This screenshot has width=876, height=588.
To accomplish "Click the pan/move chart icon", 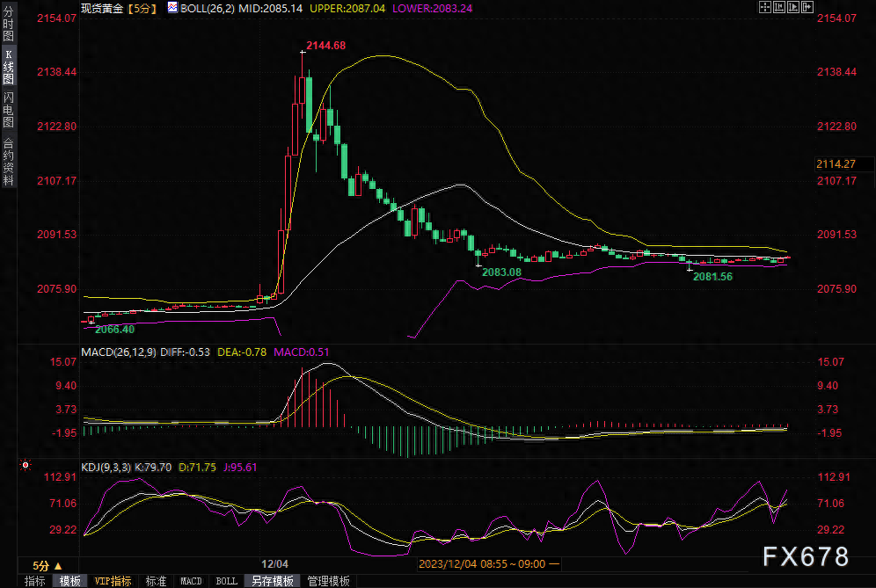I will click(764, 7).
